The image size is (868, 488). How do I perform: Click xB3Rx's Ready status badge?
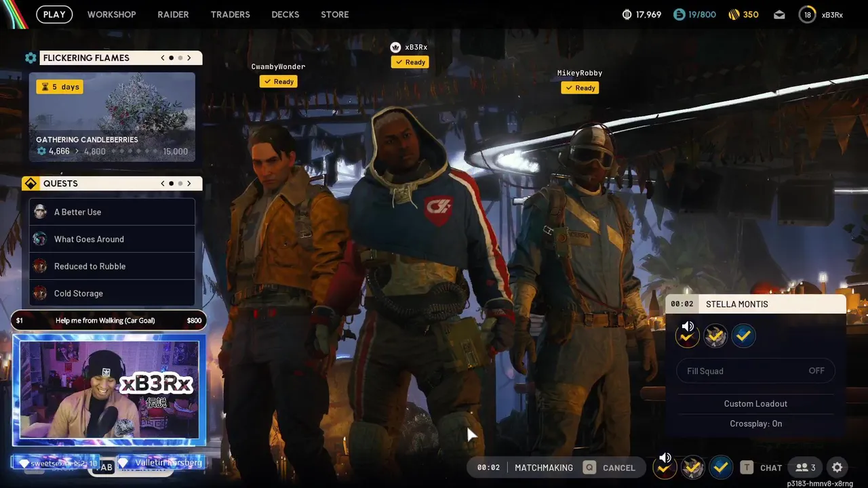(410, 62)
